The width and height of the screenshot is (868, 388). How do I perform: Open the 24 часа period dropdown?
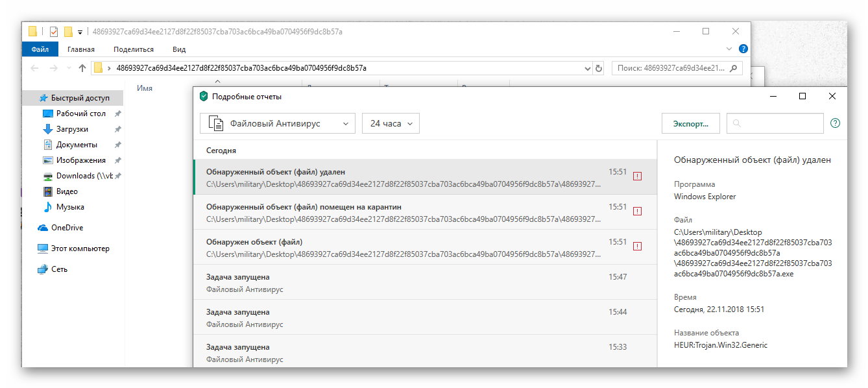pos(391,123)
